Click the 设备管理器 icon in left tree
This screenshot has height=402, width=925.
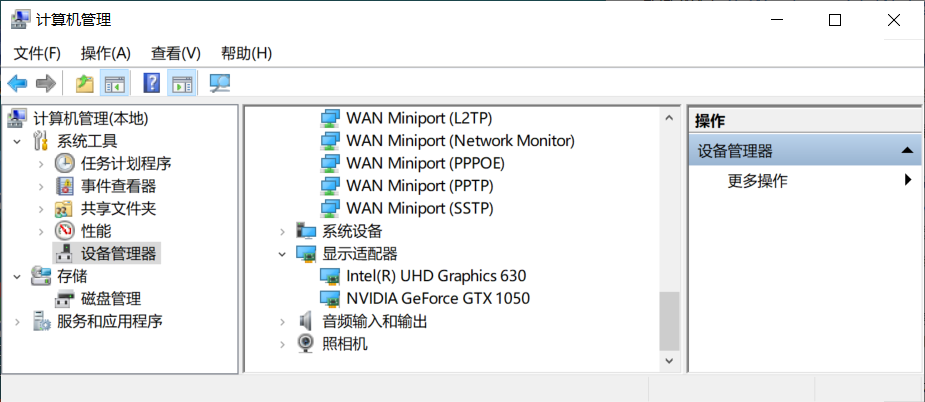[x=64, y=254]
